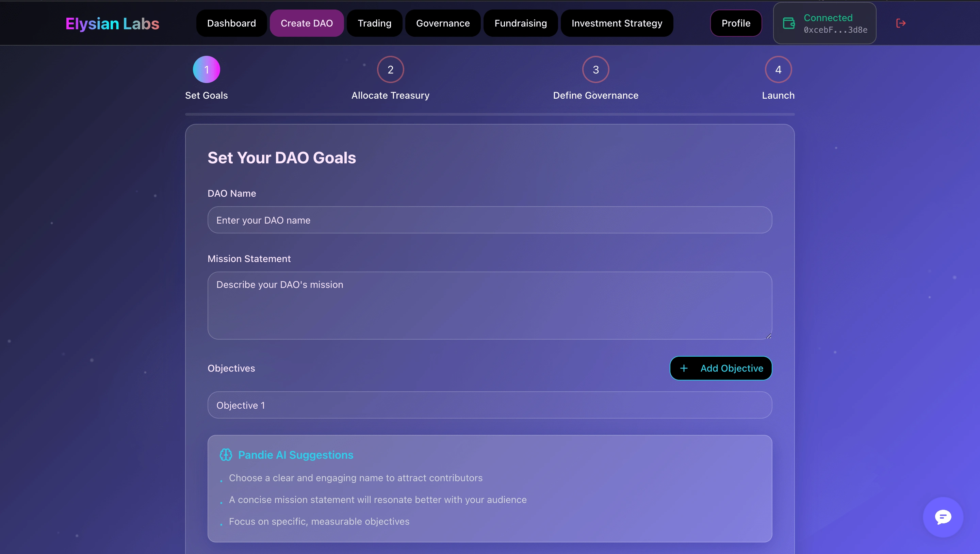Screen dimensions: 980x554
Task: Click the logout/exit icon
Action: pos(901,23)
